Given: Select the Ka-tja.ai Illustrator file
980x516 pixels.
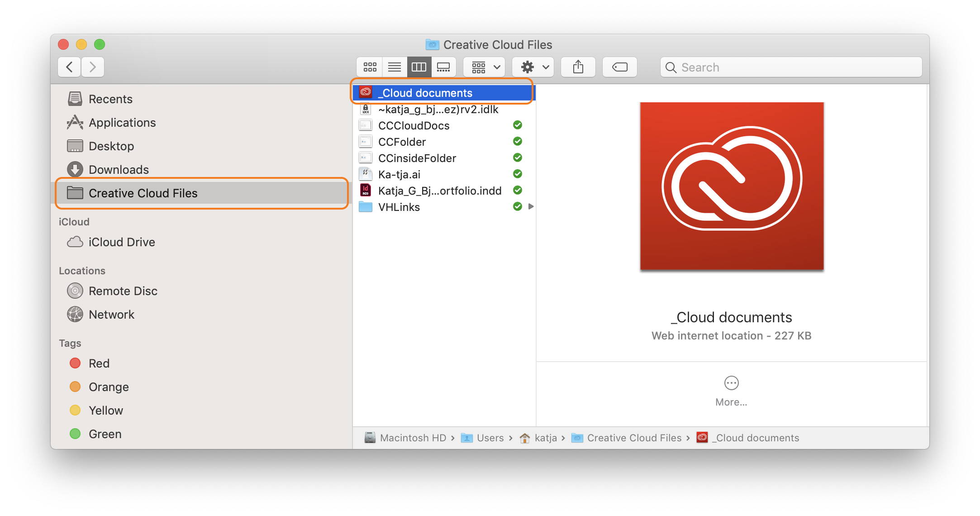Looking at the screenshot, I should [x=443, y=174].
